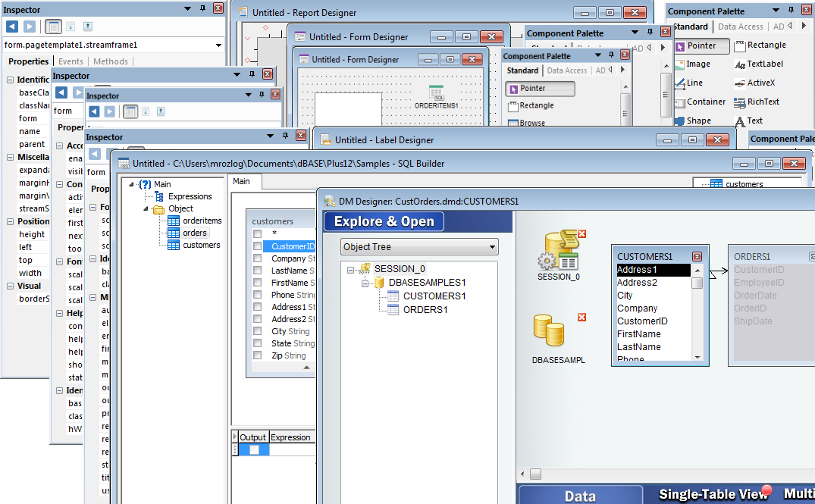Click expand-up arrow icon in top-left Inspector
815x504 pixels.
[x=88, y=27]
